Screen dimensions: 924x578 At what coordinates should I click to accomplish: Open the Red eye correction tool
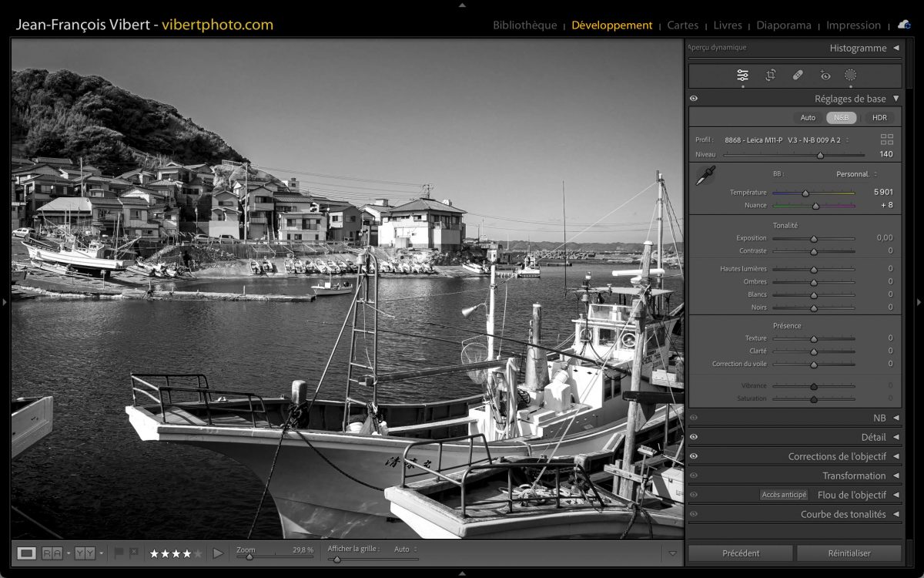pos(825,75)
